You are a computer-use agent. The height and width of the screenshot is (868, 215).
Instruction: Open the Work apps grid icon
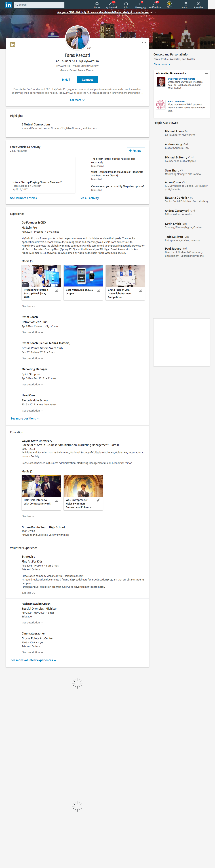185,4
